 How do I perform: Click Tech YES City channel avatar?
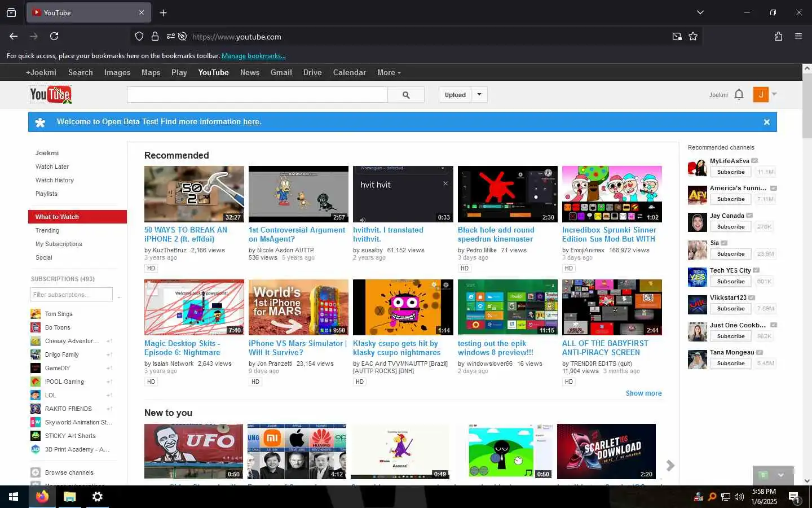(698, 277)
